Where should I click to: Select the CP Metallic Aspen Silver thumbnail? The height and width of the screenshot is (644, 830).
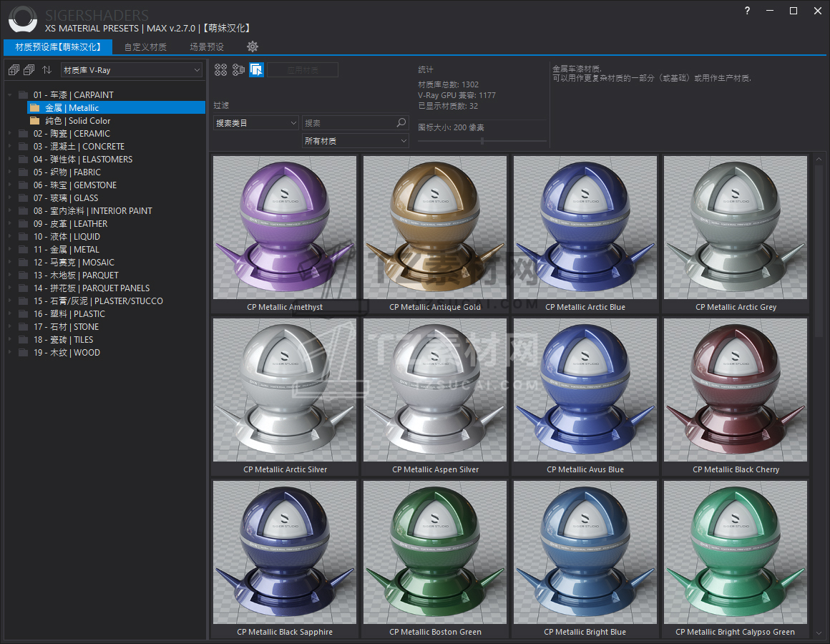tap(435, 390)
